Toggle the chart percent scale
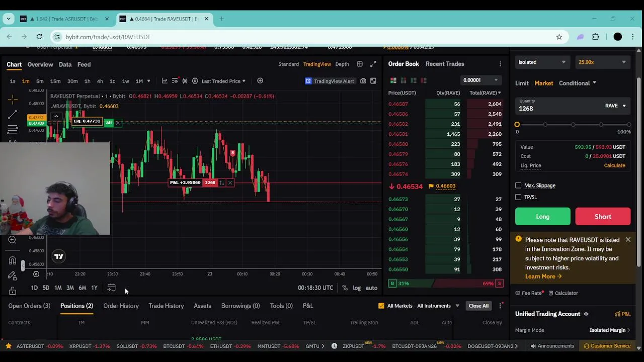644x362 pixels. (x=345, y=288)
